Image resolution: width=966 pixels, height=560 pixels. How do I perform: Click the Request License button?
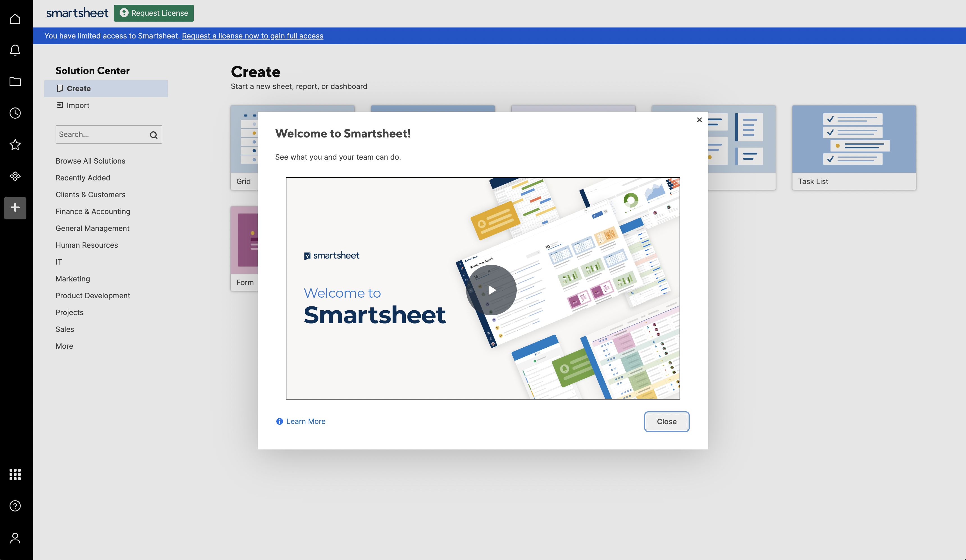pyautogui.click(x=154, y=13)
